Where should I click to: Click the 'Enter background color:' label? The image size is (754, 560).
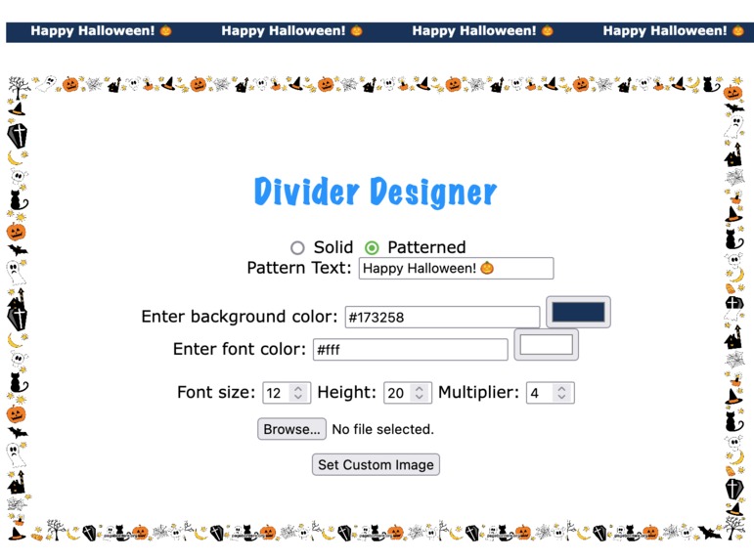[240, 317]
